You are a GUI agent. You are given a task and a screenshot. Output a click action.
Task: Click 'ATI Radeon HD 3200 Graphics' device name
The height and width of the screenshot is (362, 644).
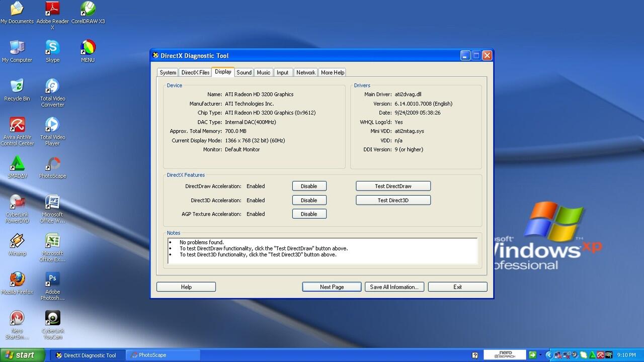pos(259,94)
